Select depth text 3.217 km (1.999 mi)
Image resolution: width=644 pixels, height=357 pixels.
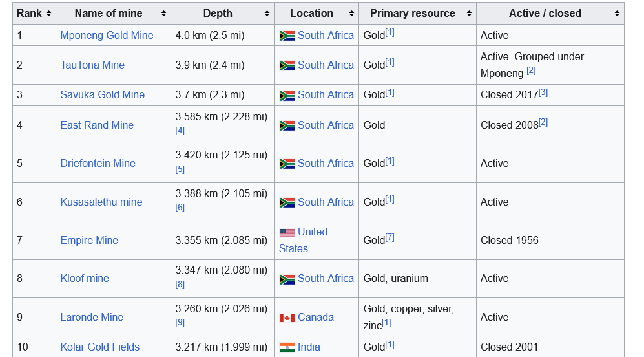click(222, 347)
